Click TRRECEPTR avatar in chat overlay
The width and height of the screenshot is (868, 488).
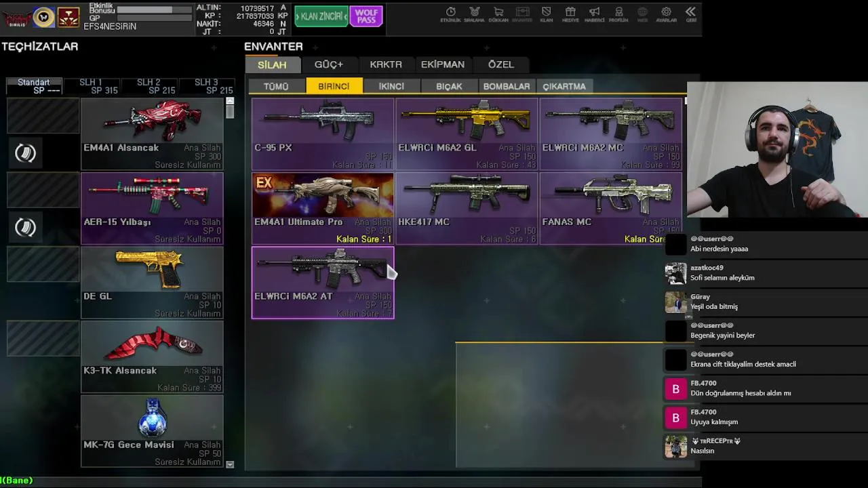[x=675, y=447]
